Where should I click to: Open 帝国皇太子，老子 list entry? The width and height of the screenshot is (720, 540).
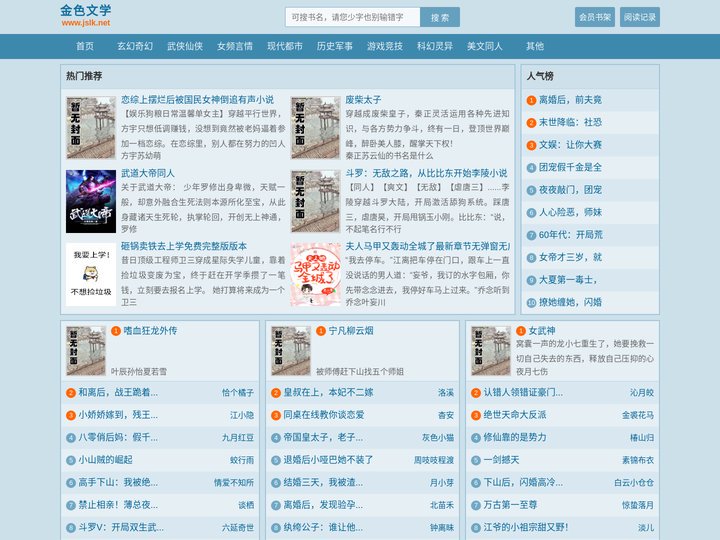323,437
